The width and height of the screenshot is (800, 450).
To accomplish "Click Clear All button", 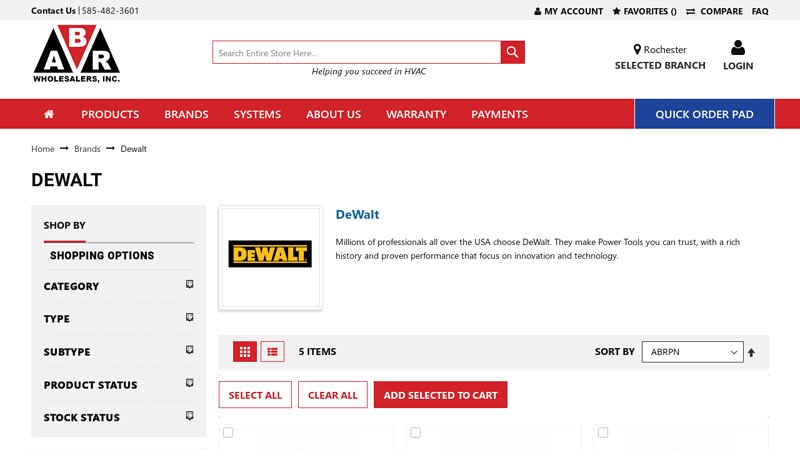I will [333, 395].
